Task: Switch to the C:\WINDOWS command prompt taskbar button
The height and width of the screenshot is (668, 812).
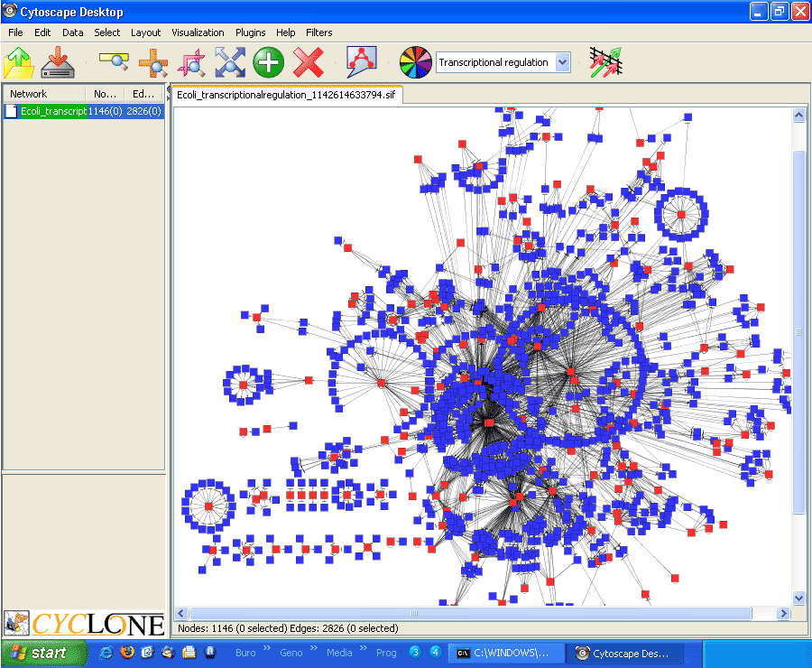Action: pyautogui.click(x=505, y=654)
